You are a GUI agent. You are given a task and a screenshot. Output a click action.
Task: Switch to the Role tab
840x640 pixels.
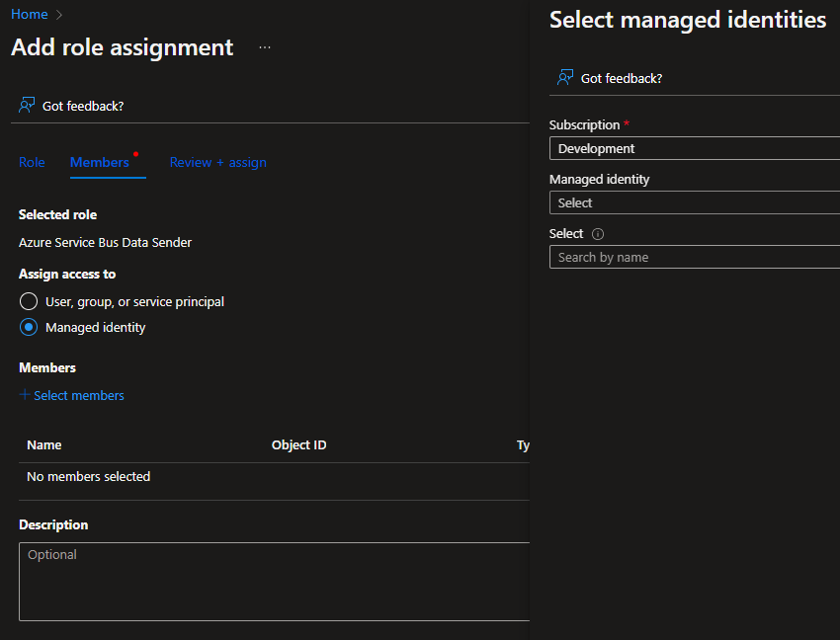click(x=32, y=162)
